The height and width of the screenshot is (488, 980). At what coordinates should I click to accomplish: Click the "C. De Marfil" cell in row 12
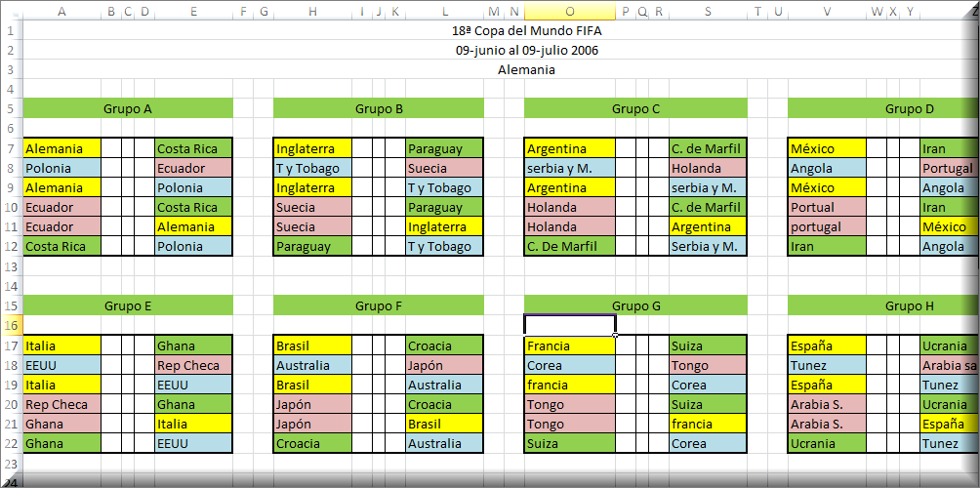point(569,246)
